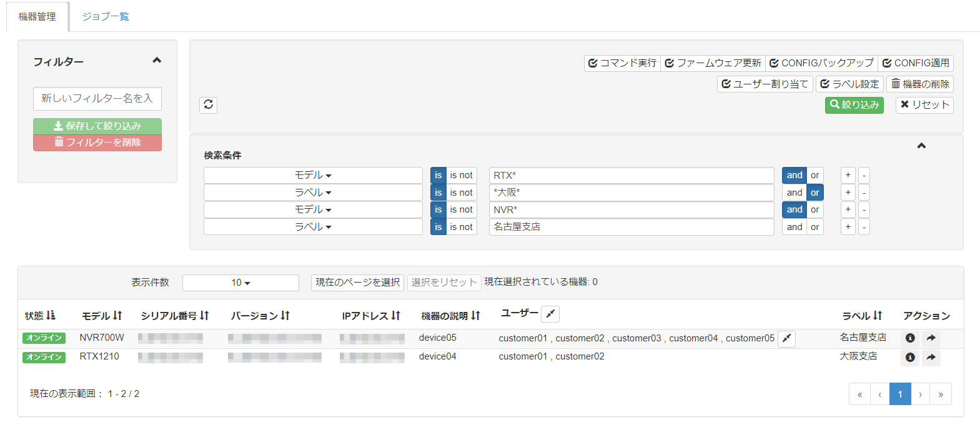Click the refresh icon button
Viewport: 980px width, 427px height.
click(208, 104)
